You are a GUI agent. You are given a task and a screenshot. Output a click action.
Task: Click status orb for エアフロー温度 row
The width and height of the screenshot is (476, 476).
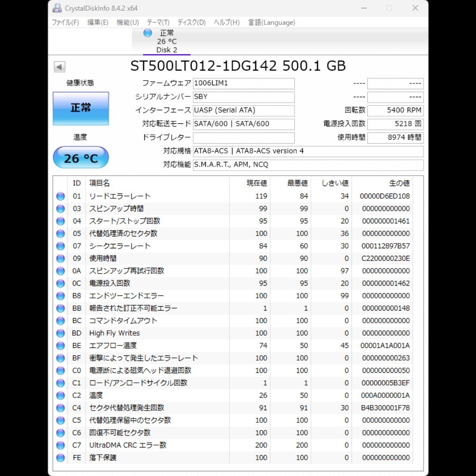coord(60,345)
